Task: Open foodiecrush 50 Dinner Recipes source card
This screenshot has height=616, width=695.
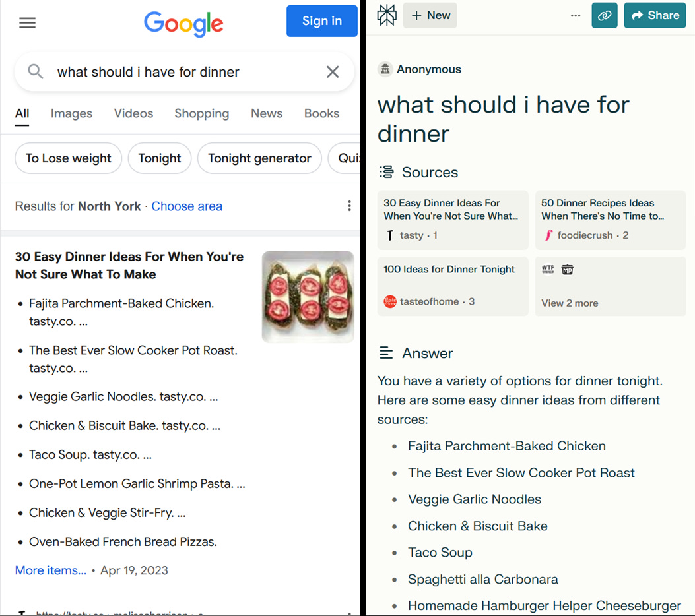Action: (611, 220)
